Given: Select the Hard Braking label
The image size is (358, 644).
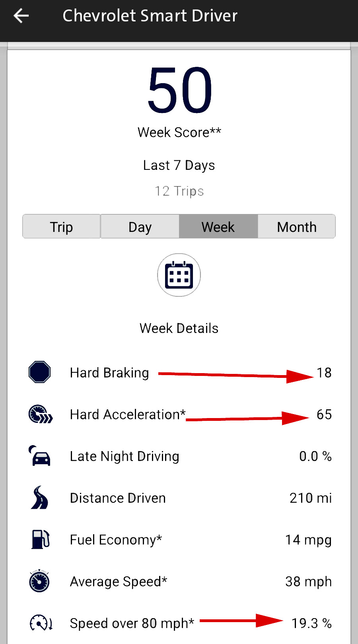Looking at the screenshot, I should pos(109,373).
